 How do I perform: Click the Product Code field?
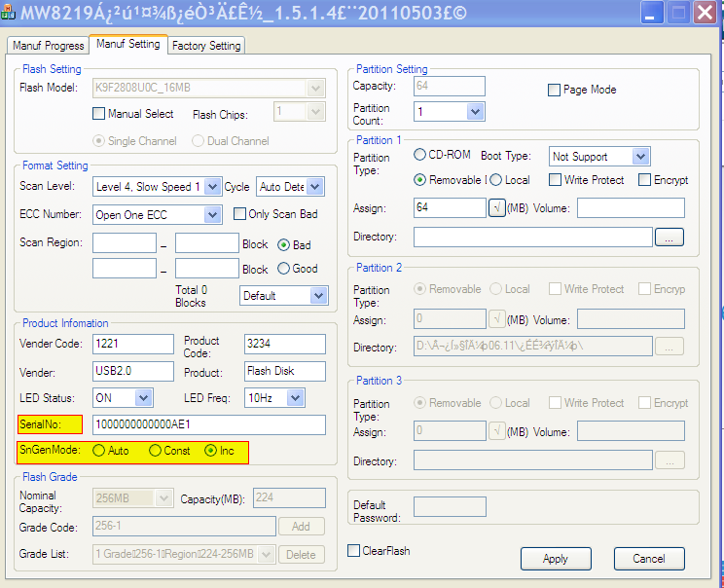tap(285, 344)
